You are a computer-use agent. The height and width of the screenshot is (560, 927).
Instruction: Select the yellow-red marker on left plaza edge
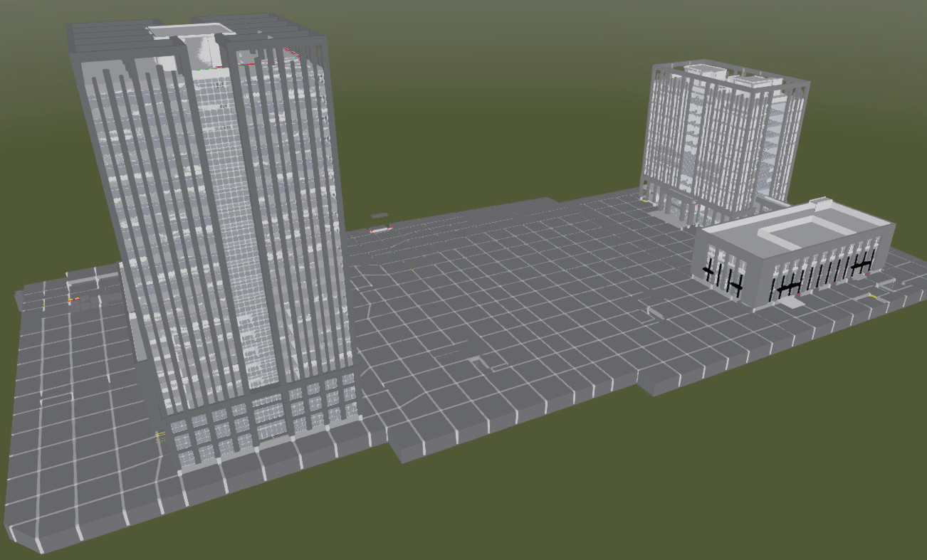tap(70, 300)
